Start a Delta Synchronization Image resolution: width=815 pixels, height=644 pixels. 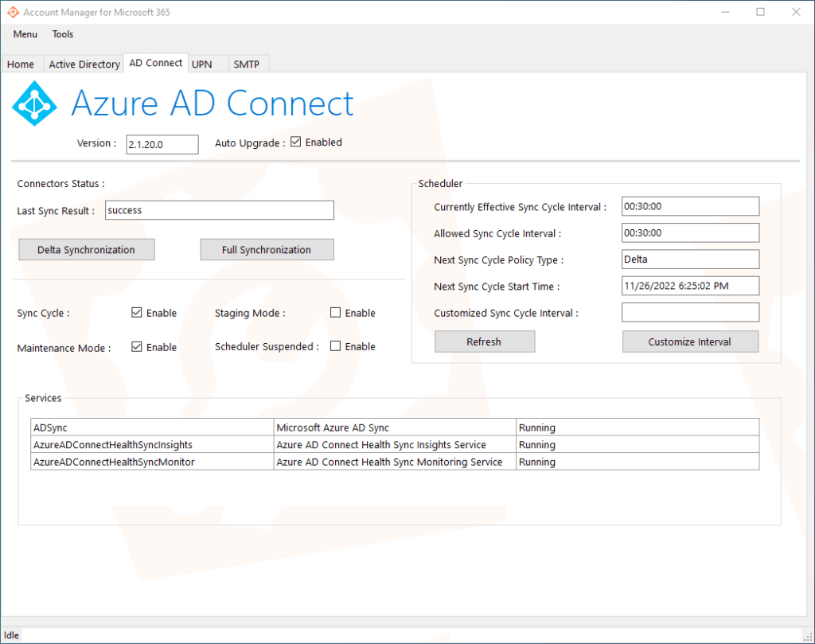[x=86, y=250]
